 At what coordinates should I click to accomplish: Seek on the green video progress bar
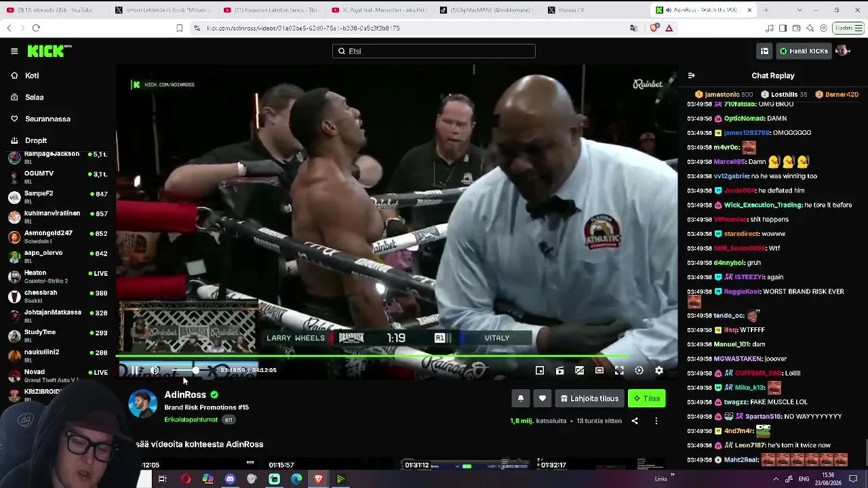coord(396,356)
